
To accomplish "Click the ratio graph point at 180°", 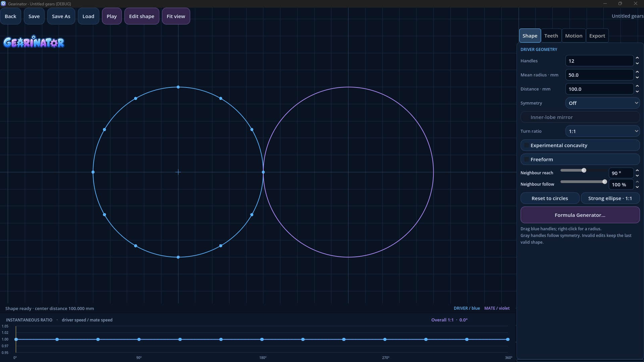I will point(262,339).
